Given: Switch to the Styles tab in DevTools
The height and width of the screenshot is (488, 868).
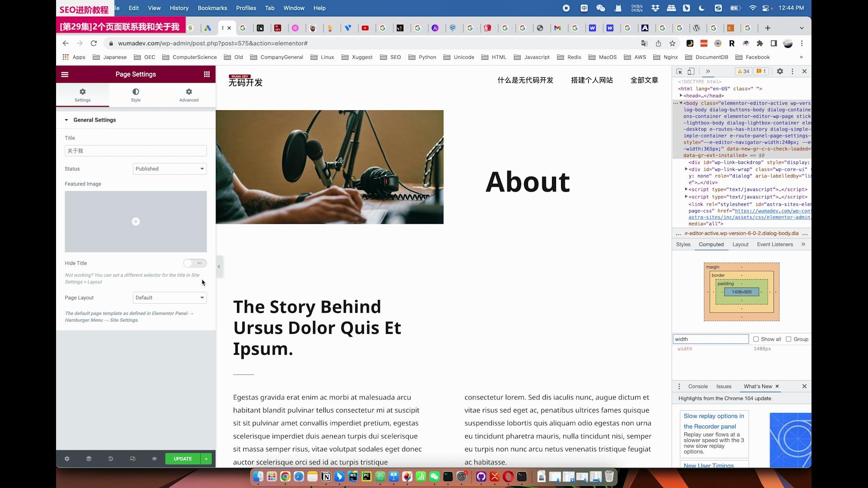Looking at the screenshot, I should [x=683, y=244].
